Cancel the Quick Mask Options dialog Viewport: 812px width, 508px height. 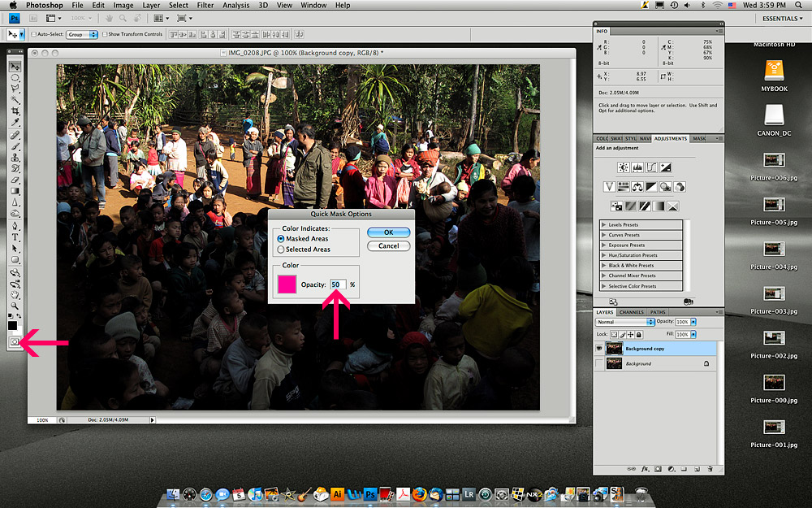click(388, 245)
